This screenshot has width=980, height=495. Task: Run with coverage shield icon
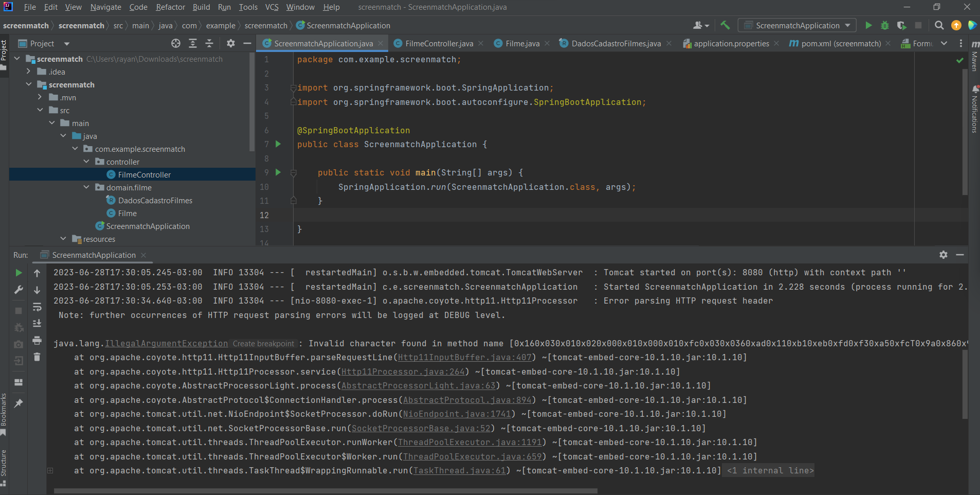pyautogui.click(x=901, y=25)
